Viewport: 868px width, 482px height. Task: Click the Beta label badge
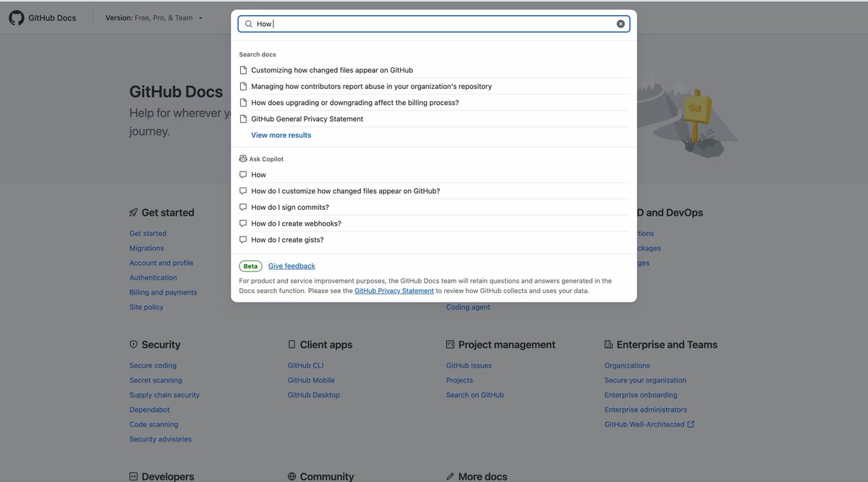250,266
